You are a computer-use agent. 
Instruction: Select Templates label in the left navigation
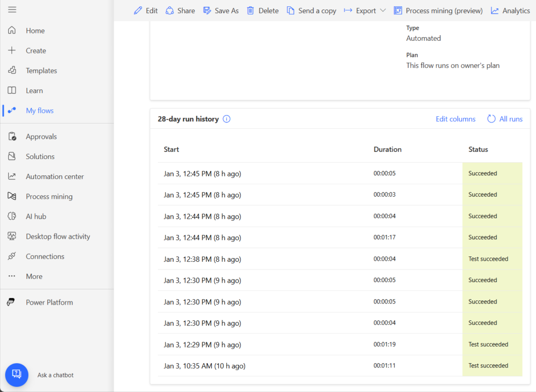tap(41, 71)
